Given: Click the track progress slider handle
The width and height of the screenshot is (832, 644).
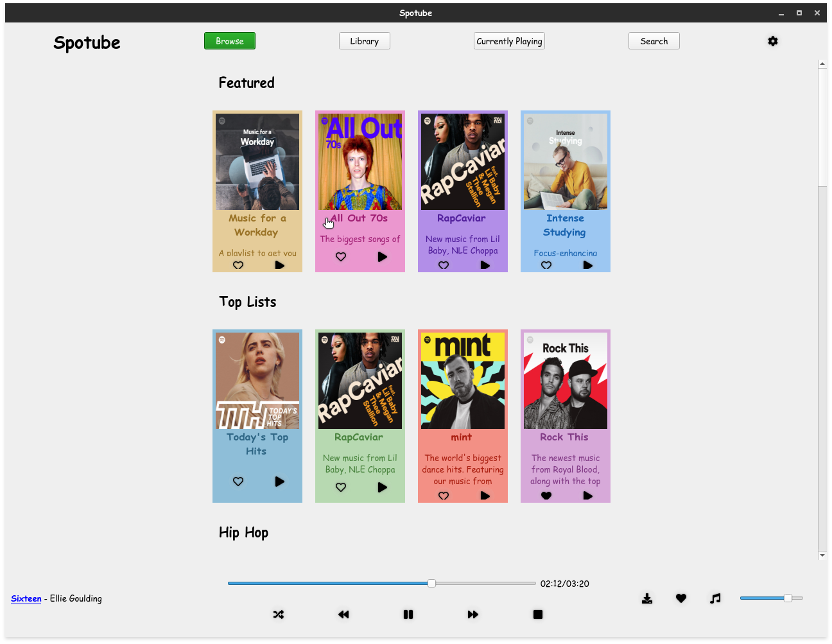Looking at the screenshot, I should [432, 583].
